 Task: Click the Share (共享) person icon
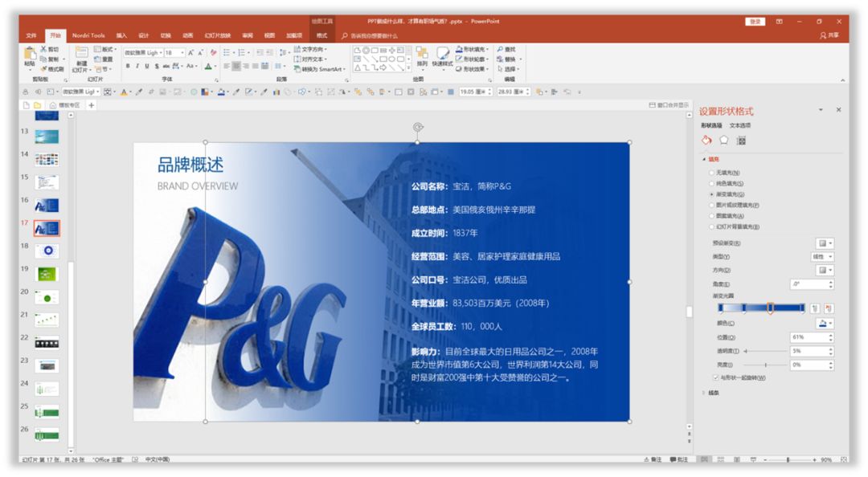click(823, 35)
